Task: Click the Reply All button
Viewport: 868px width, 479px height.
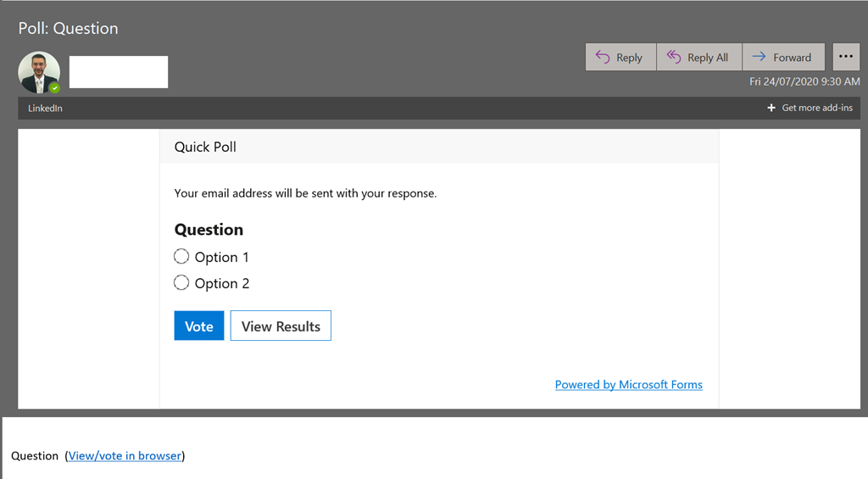Action: click(x=698, y=58)
